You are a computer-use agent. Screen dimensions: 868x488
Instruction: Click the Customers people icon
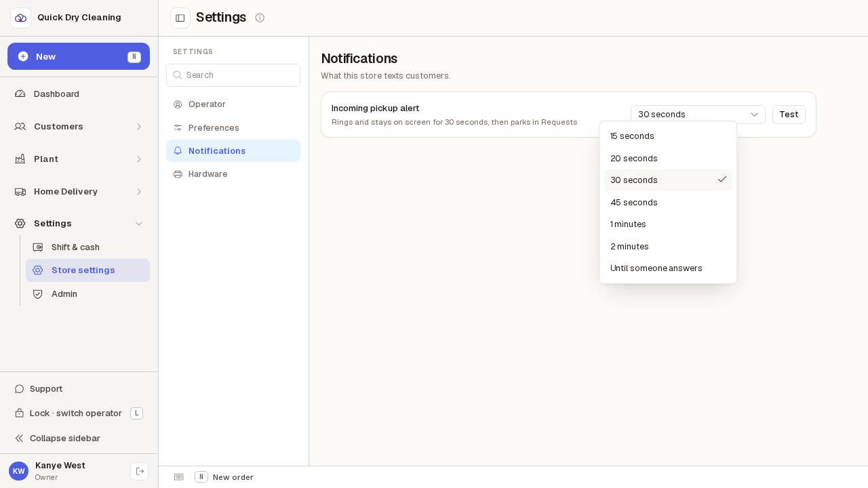click(x=20, y=127)
